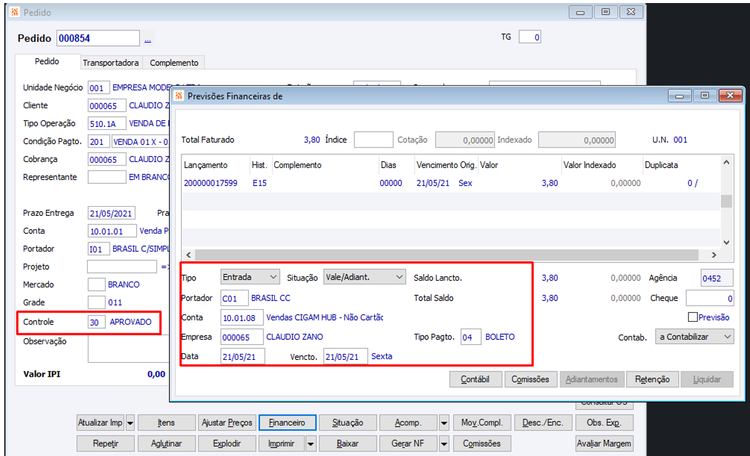Open the arrow next to Gerar NF
The image size is (750, 456).
pos(444,444)
